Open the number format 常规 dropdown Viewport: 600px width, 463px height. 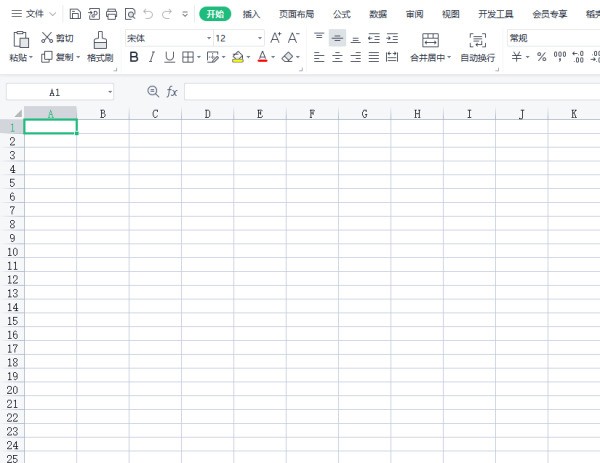pos(553,38)
